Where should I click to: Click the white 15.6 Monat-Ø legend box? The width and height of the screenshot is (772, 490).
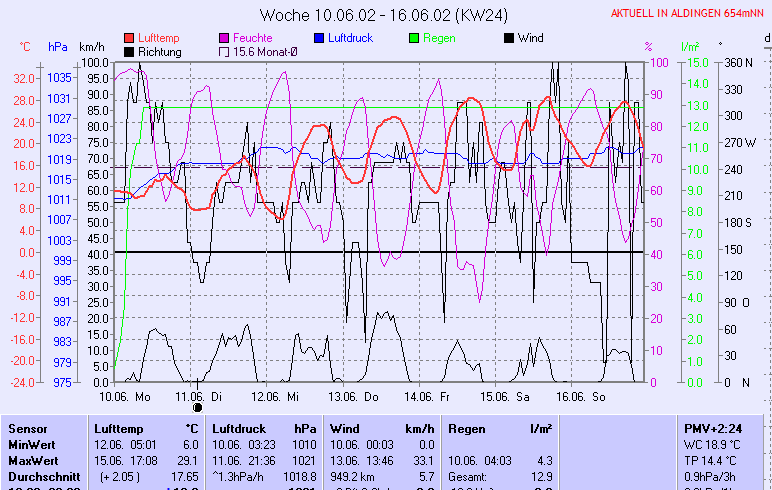coord(224,52)
